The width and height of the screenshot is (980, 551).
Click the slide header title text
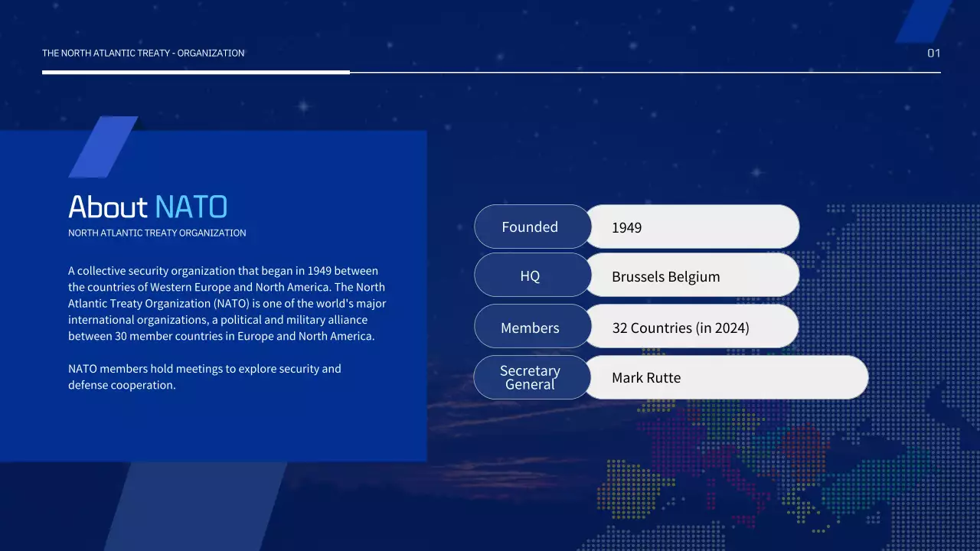(143, 54)
